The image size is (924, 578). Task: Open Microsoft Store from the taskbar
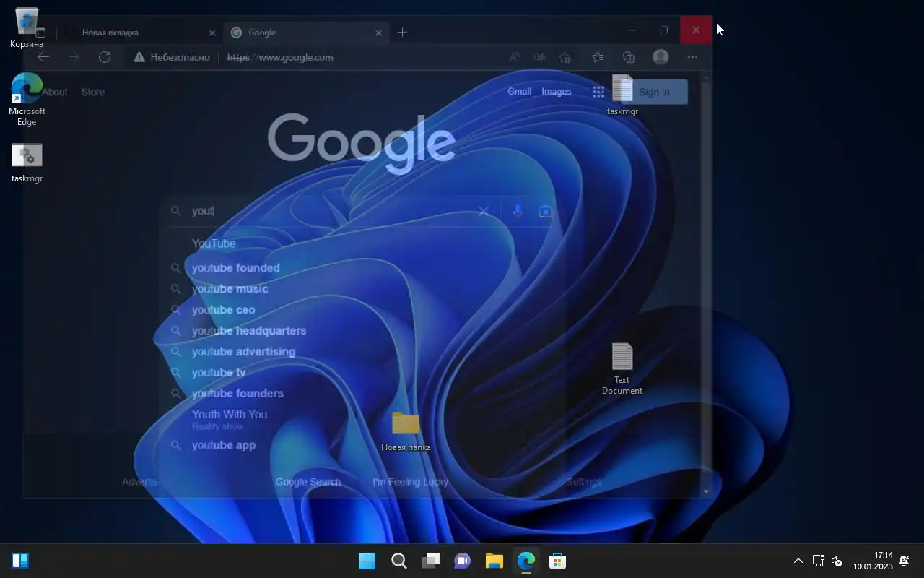pos(557,561)
